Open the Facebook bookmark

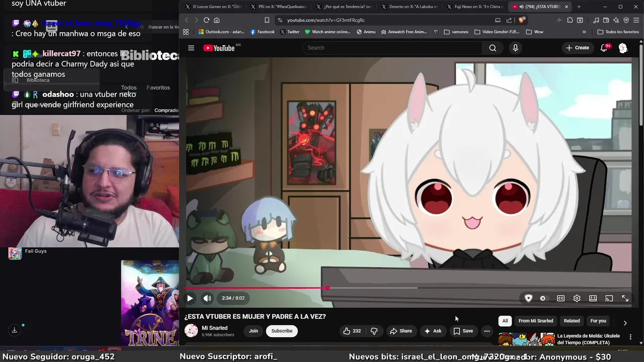[262, 32]
